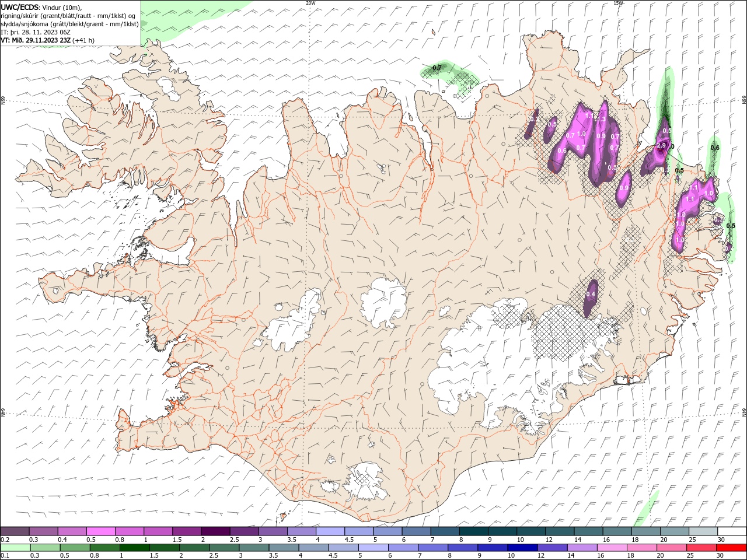This screenshot has height=560, width=747.
Task: Click the upper legend swatch between 4 and 4.5
Action: tap(330, 531)
